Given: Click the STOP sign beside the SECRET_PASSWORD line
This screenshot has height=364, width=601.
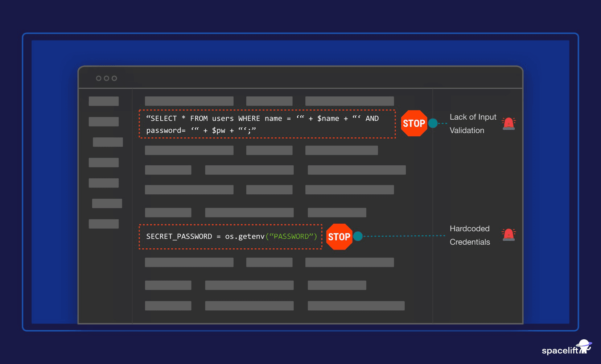Looking at the screenshot, I should [x=339, y=237].
